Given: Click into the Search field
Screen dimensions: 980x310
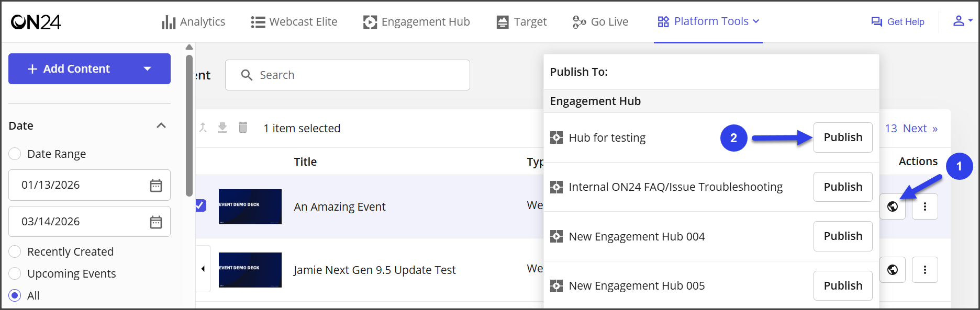Looking at the screenshot, I should [x=348, y=75].
